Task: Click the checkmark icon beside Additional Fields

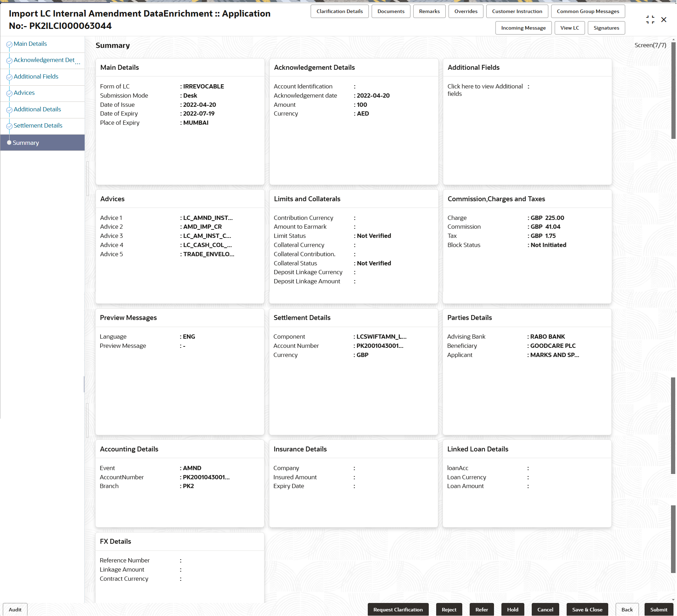Action: [x=10, y=76]
